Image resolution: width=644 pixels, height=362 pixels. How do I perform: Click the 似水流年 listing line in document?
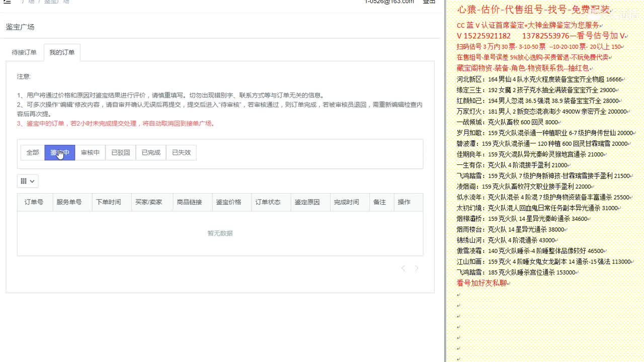tap(545, 198)
